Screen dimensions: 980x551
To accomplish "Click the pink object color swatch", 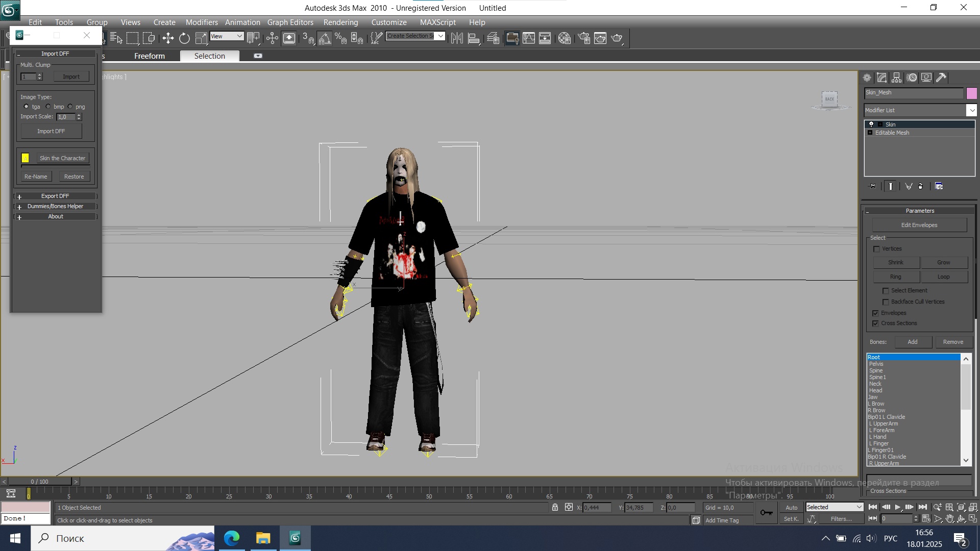I will click(971, 93).
